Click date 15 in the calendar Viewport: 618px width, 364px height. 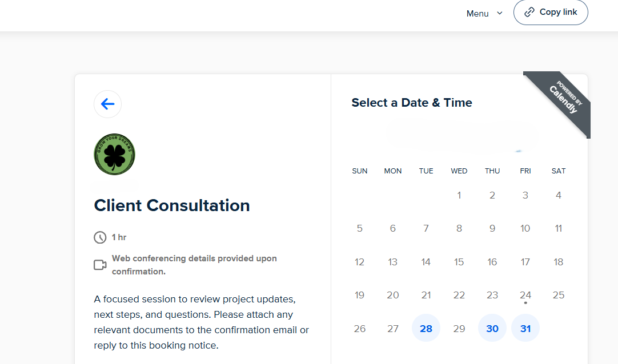tap(459, 262)
